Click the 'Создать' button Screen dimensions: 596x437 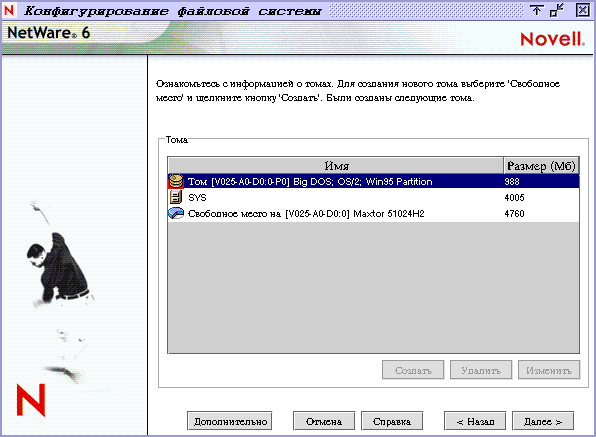(413, 370)
